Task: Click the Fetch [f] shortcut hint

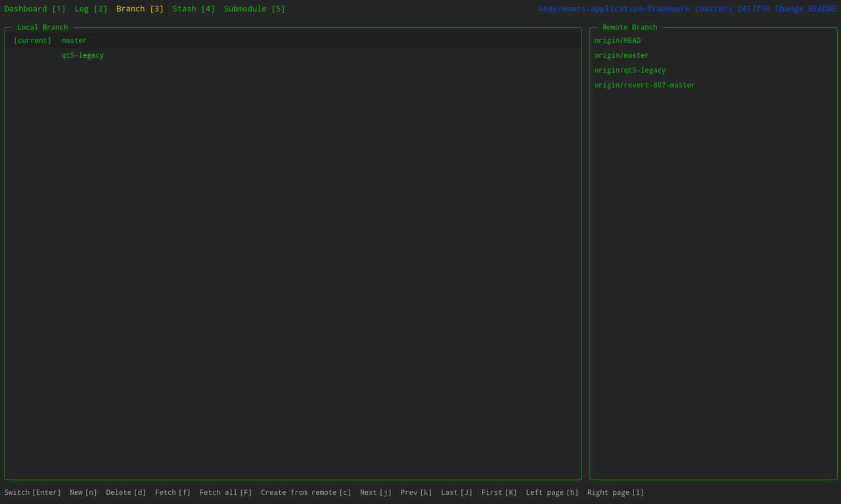Action: [173, 492]
